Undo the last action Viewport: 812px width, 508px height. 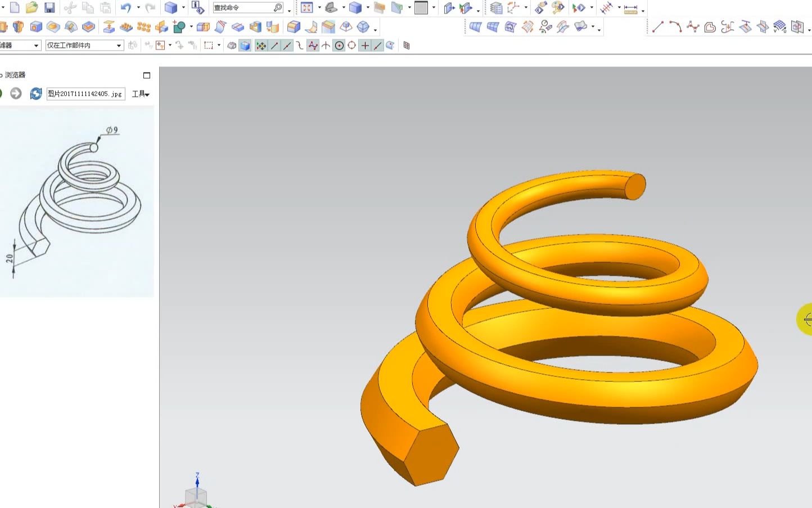126,8
